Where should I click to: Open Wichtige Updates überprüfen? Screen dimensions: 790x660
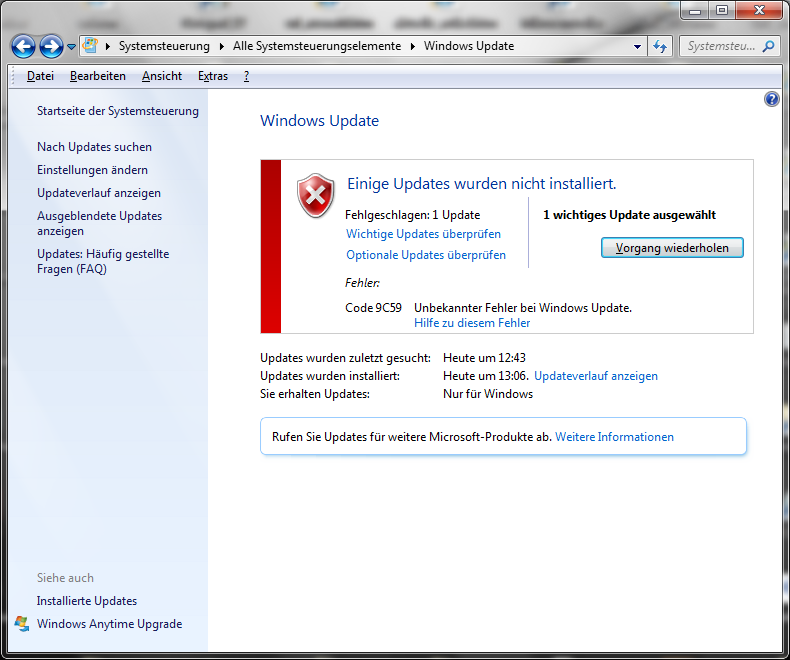coord(423,234)
